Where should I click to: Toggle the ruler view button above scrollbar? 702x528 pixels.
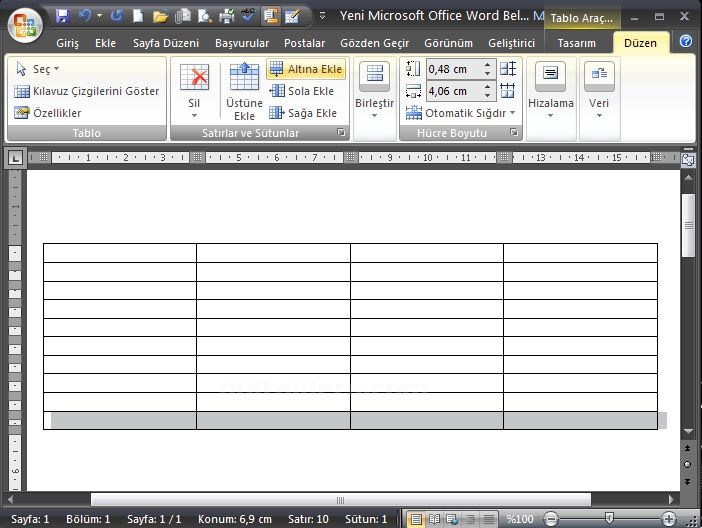point(688,159)
